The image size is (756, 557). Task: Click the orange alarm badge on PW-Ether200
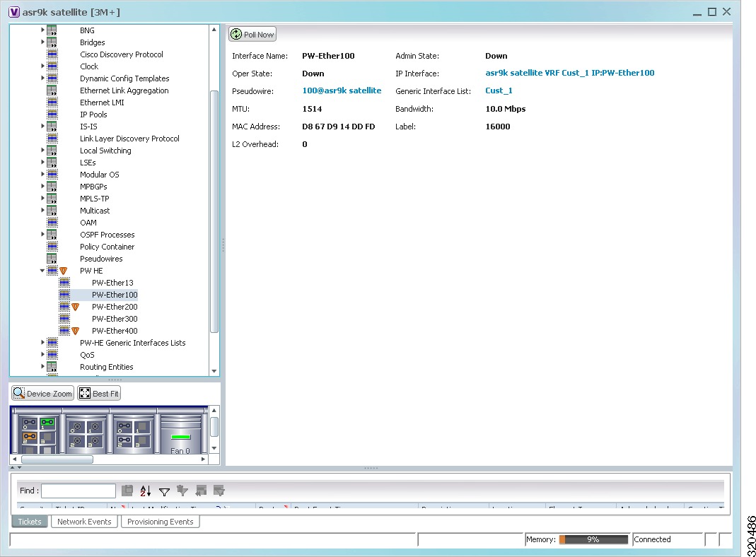(x=75, y=307)
